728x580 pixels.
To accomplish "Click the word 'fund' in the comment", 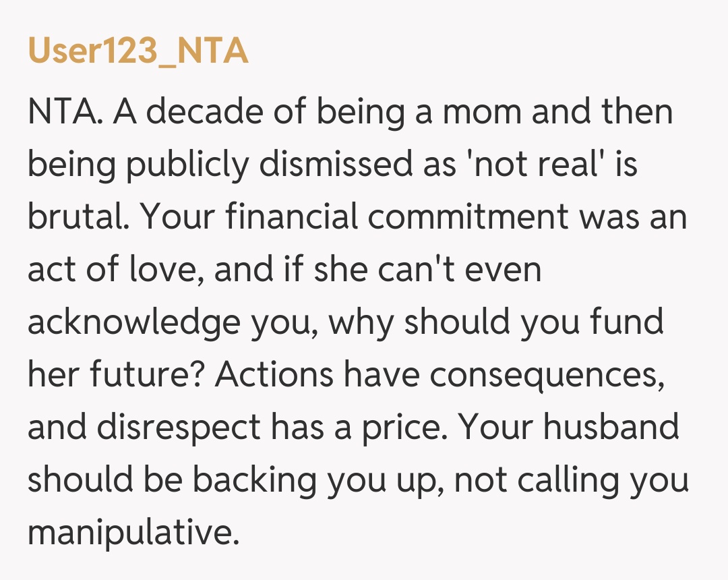I will pos(627,322).
